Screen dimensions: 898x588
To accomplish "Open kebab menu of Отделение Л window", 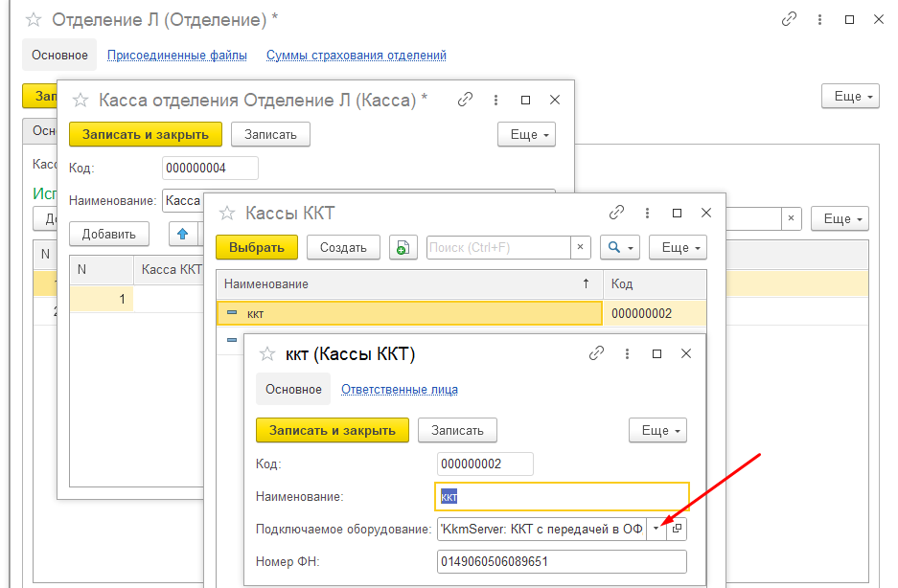I will point(819,19).
